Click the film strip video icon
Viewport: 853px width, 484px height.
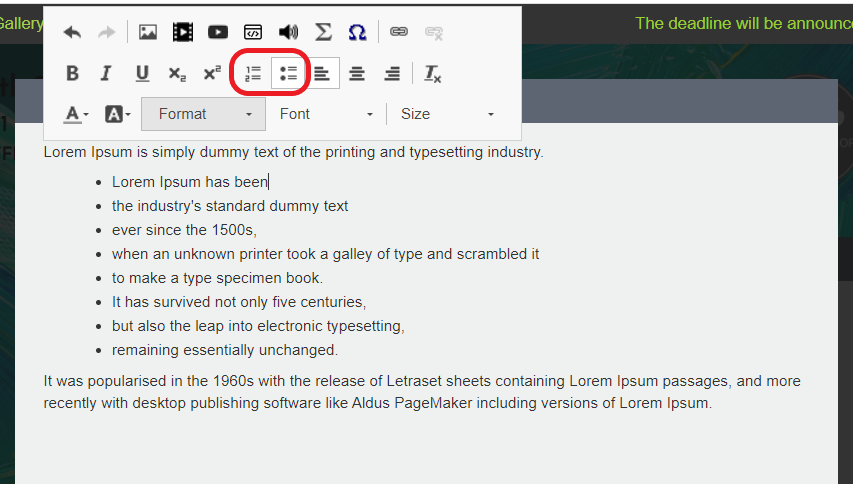click(182, 32)
